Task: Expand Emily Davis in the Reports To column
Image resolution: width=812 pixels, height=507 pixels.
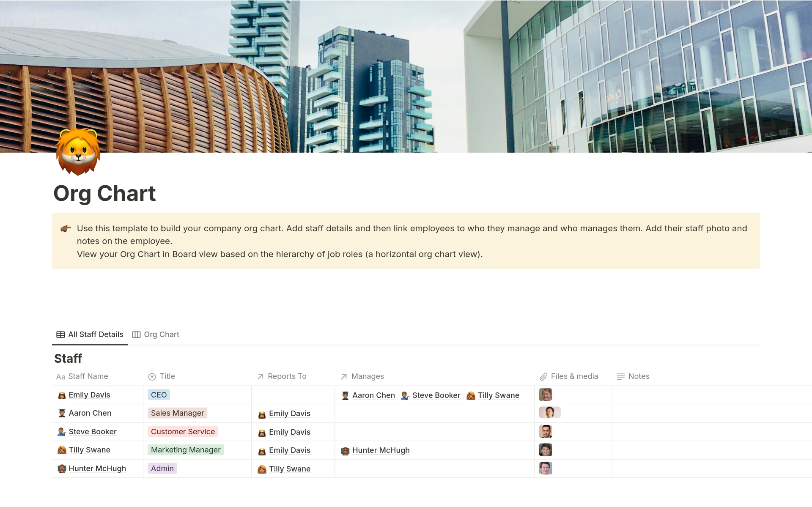Action: coord(289,413)
